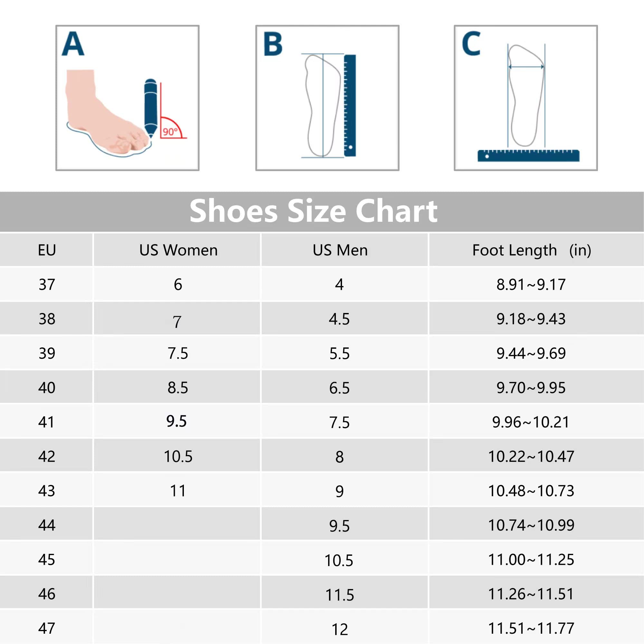Click the horizontal ruler in diagram C
Image resolution: width=644 pixels, height=644 pixels.
coord(528,156)
